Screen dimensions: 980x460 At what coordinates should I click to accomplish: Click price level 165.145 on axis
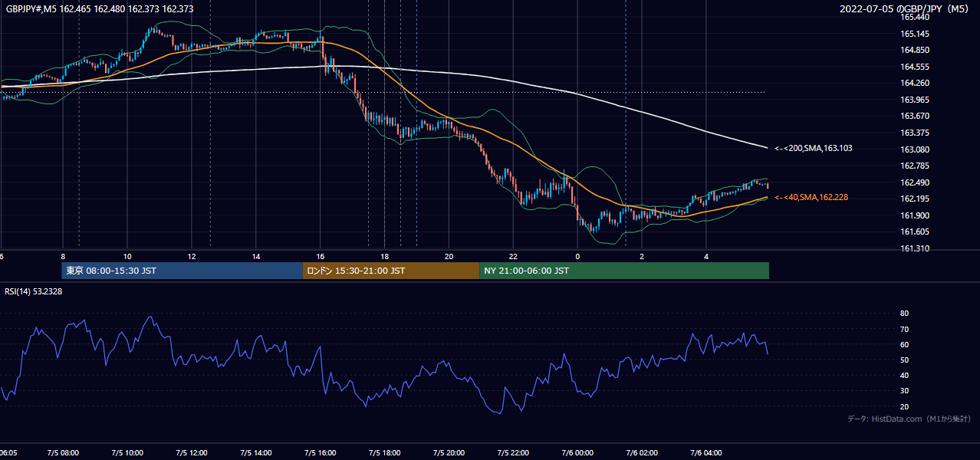(914, 34)
